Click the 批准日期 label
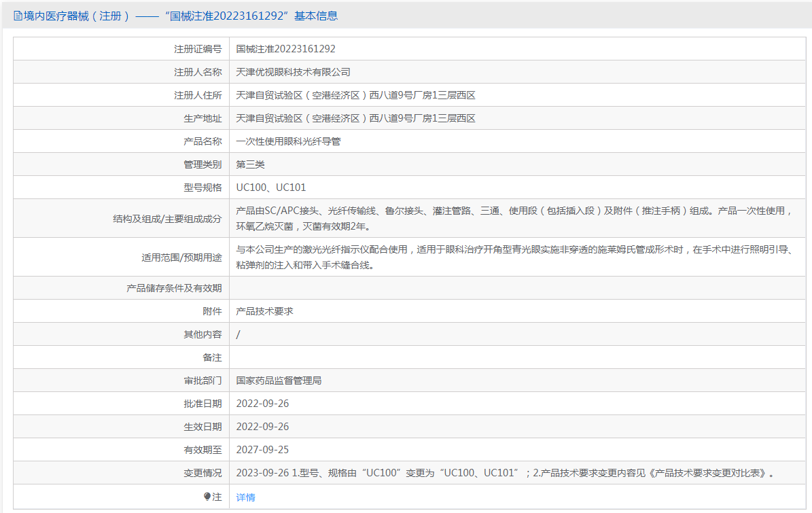This screenshot has height=513, width=812. pyautogui.click(x=202, y=404)
